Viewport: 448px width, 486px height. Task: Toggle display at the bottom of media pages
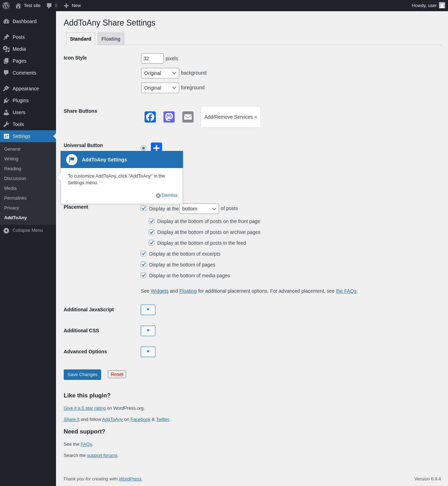click(143, 275)
